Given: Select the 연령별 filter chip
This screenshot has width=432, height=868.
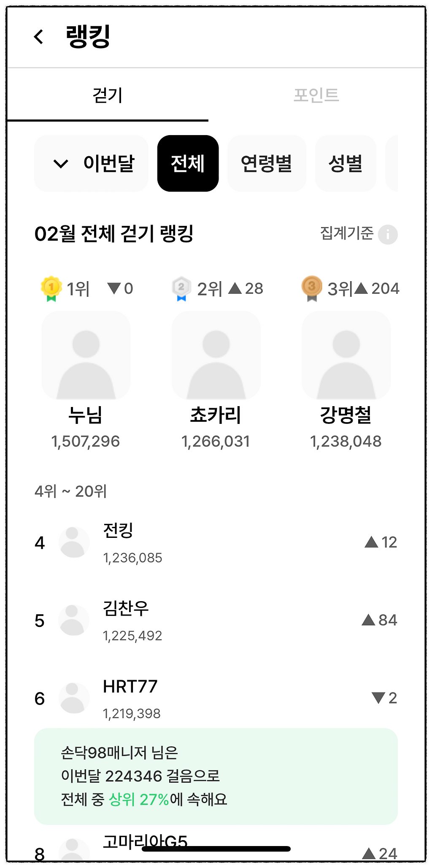Looking at the screenshot, I should coord(267,163).
